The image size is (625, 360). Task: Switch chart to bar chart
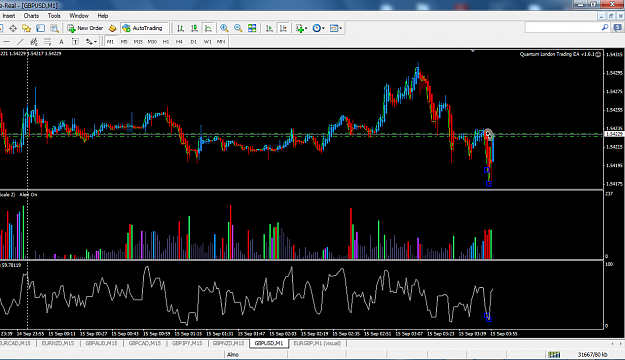click(181, 28)
